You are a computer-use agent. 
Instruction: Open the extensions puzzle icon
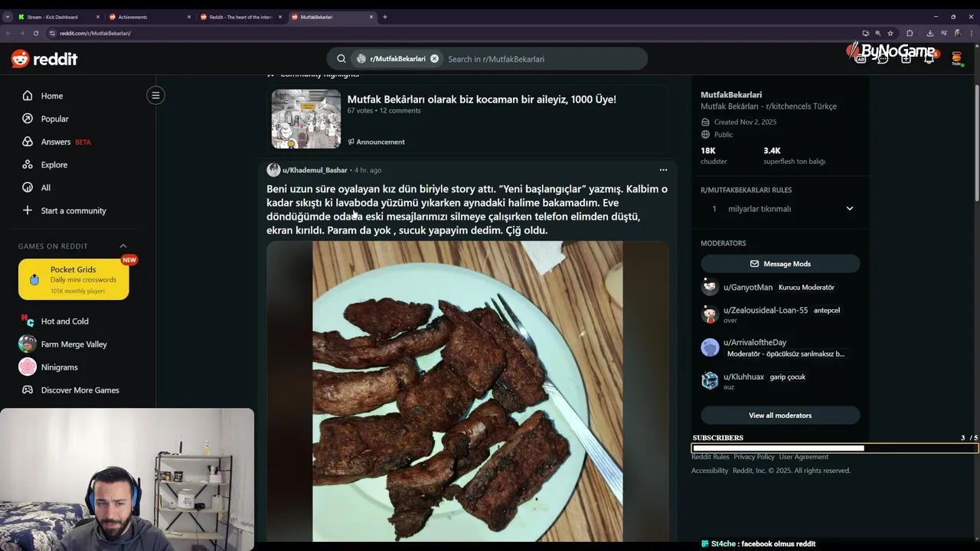click(910, 33)
